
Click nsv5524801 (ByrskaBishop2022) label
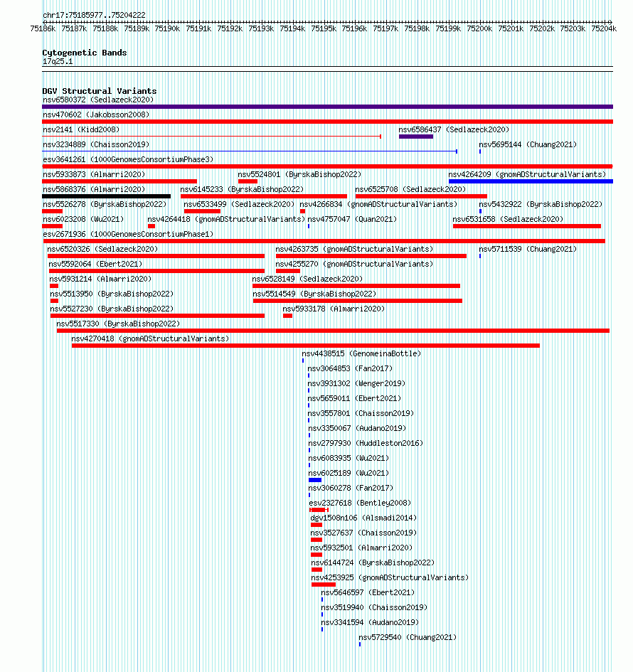(299, 175)
